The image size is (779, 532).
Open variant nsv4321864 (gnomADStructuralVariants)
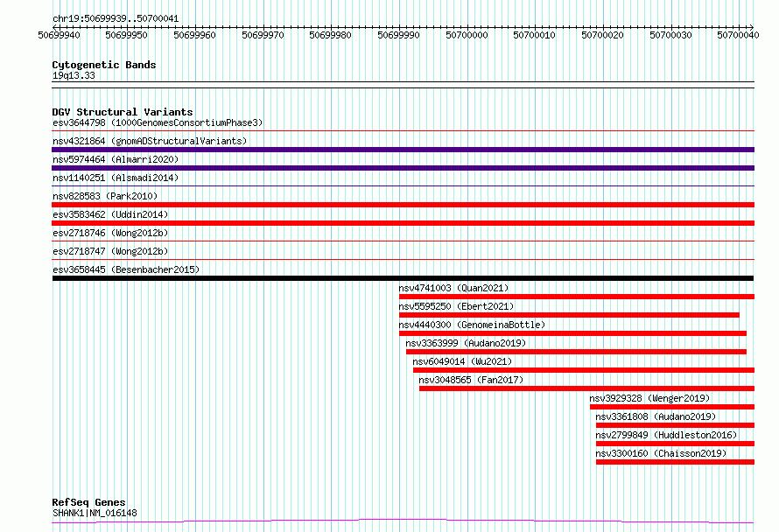150,141
